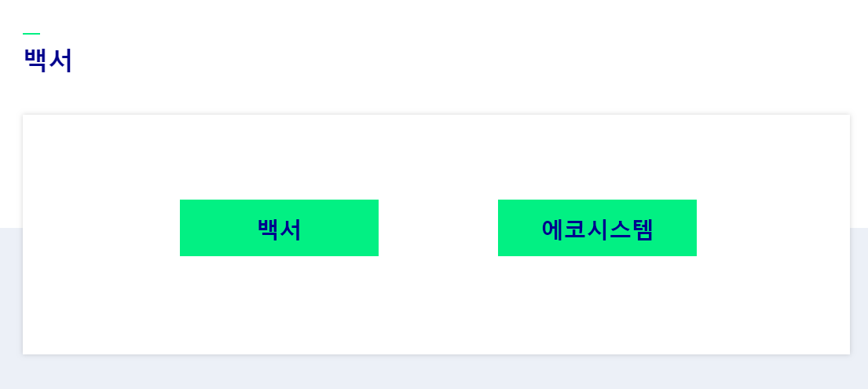Screen dimensions: 868x389
Task: Hit the 에코시스템 button beside 백서
Action: (x=597, y=228)
